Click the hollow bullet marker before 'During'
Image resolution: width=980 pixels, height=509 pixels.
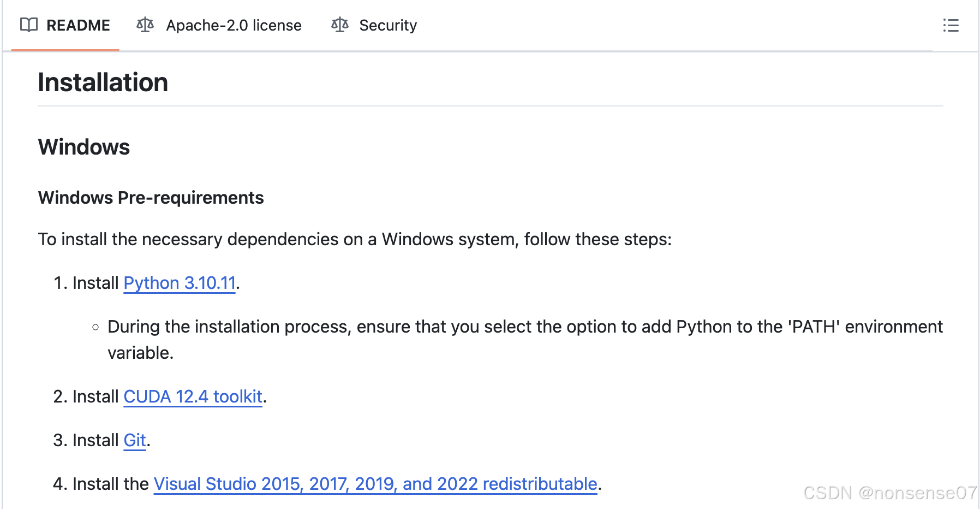coord(95,327)
